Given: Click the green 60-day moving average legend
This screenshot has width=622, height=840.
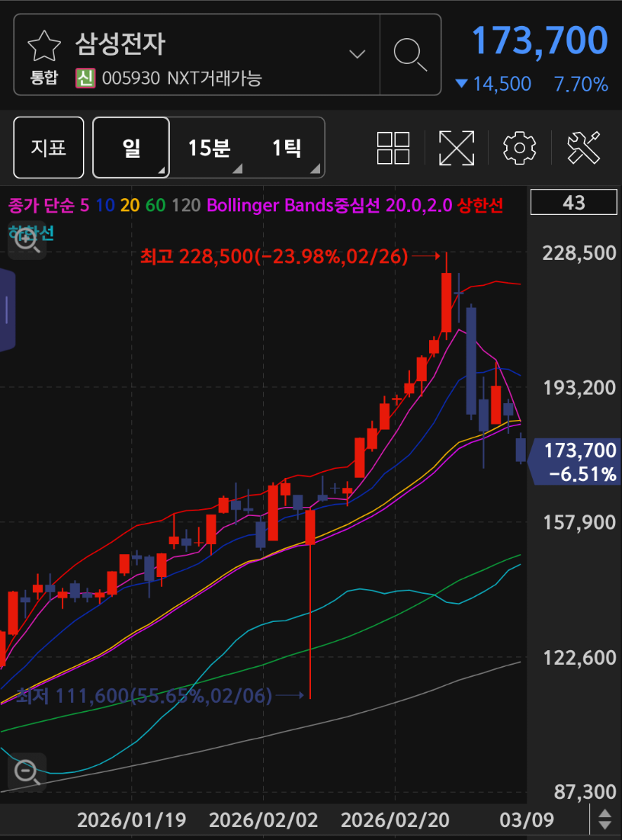Looking at the screenshot, I should [x=155, y=205].
